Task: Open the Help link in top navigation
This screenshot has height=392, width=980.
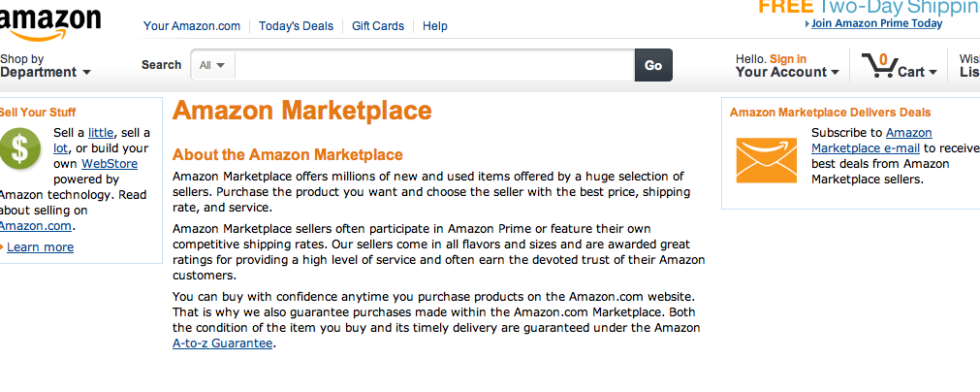Action: pos(435,26)
